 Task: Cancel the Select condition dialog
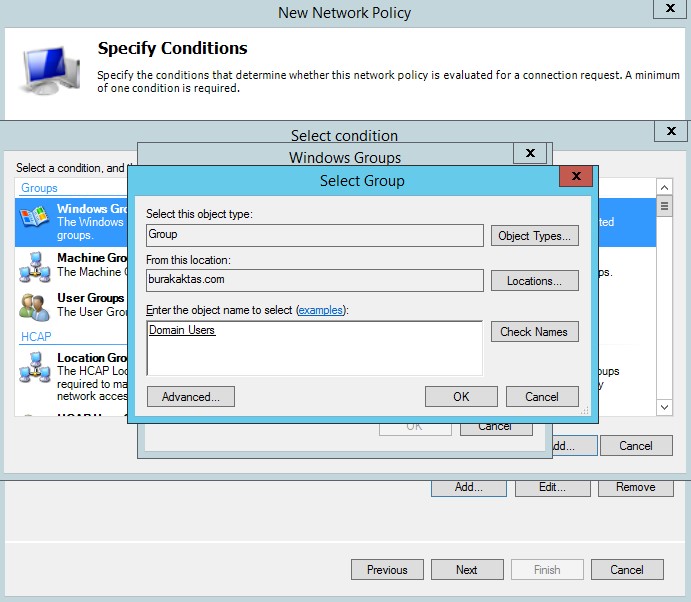click(x=636, y=446)
